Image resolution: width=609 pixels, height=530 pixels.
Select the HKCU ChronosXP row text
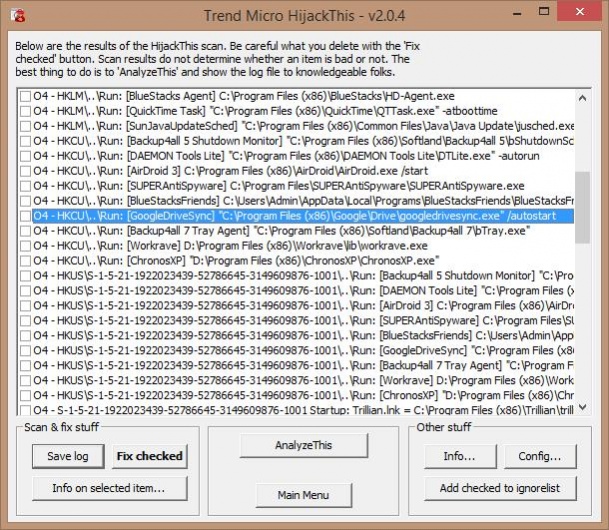tap(236, 261)
